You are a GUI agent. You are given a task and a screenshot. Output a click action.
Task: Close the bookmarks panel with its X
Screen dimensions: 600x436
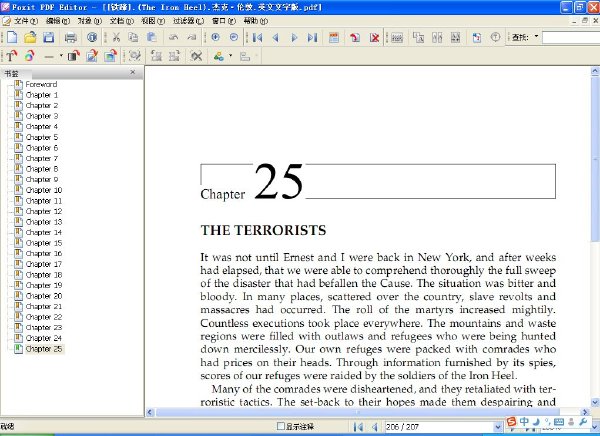click(x=133, y=72)
